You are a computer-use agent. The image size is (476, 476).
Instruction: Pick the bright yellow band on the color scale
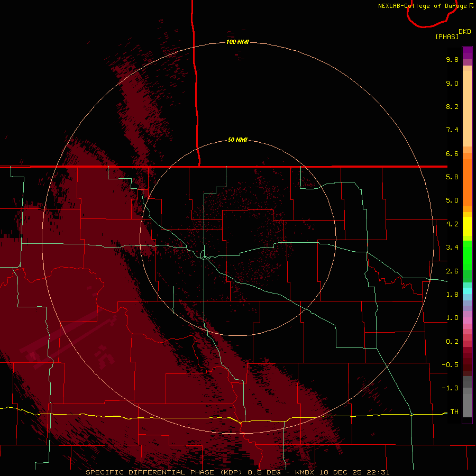(467, 226)
